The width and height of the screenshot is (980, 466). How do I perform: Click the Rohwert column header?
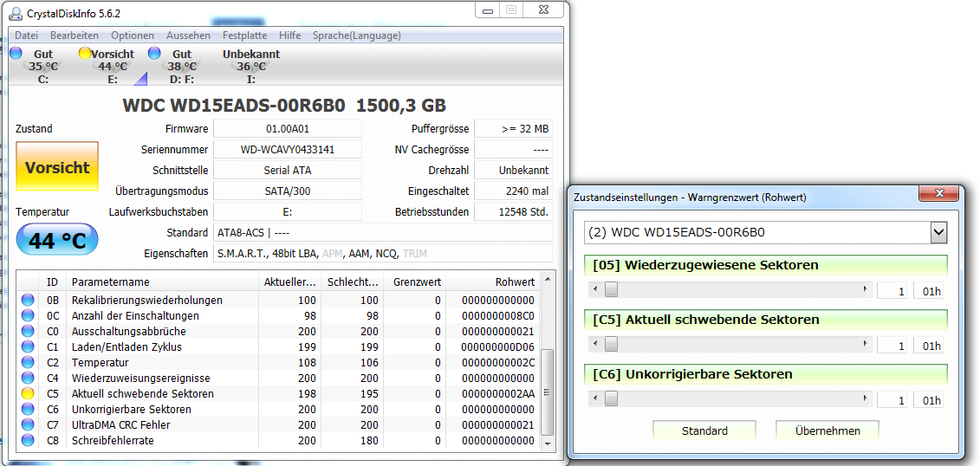492,282
